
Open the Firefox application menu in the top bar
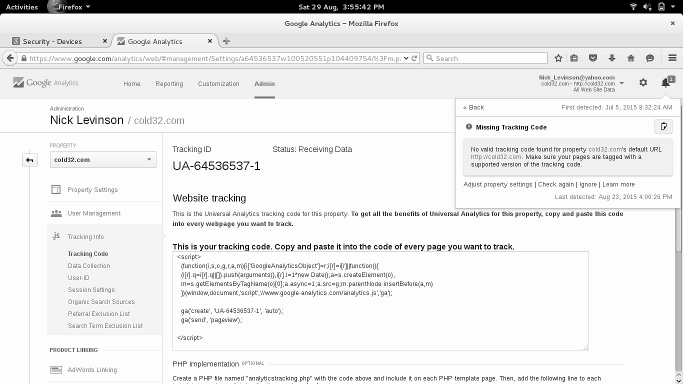tap(70, 7)
